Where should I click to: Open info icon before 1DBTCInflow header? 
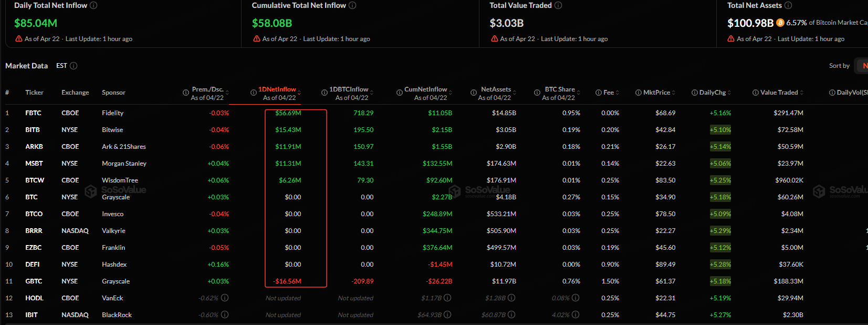[325, 93]
